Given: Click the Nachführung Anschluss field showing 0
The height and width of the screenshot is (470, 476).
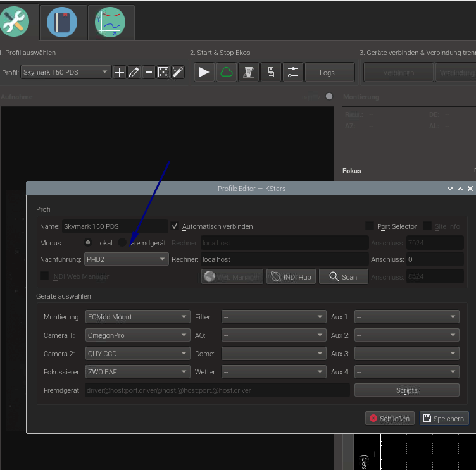Looking at the screenshot, I should [x=435, y=259].
